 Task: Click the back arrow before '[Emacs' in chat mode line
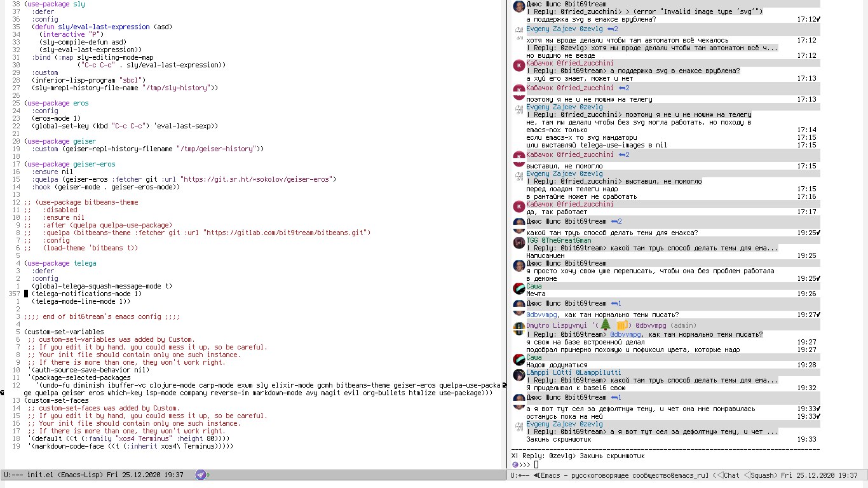(536, 475)
